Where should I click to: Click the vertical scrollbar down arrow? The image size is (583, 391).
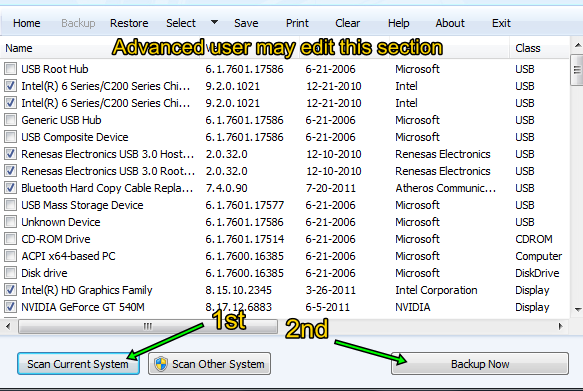[x=577, y=309]
